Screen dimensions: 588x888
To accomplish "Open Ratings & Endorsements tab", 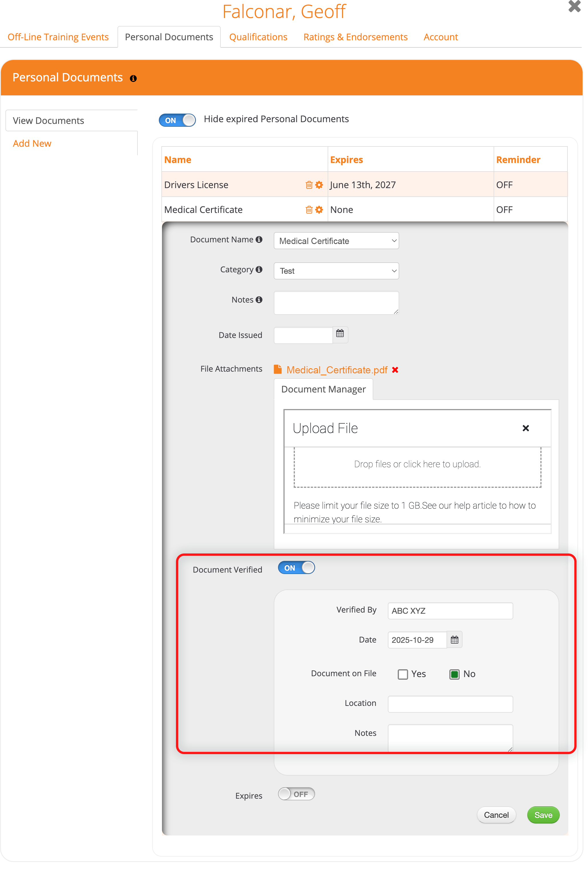I will [x=355, y=37].
